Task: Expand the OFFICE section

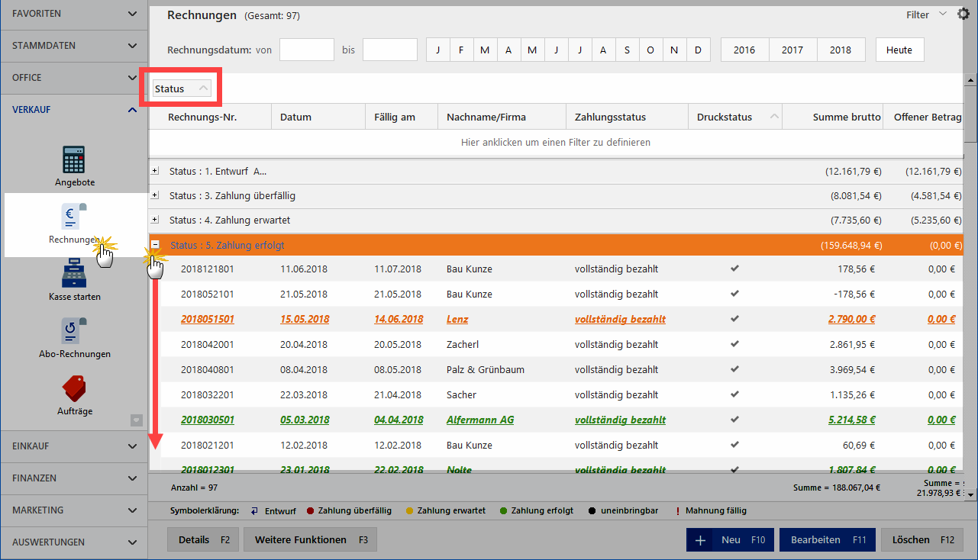Action: point(74,78)
